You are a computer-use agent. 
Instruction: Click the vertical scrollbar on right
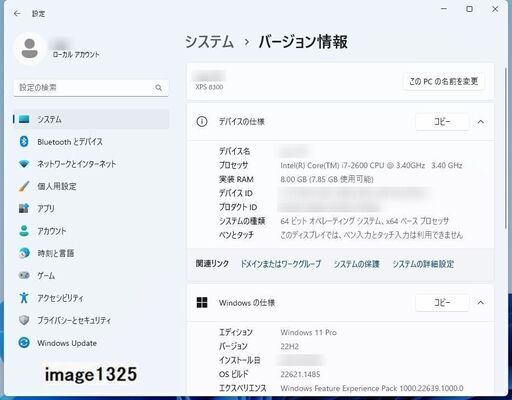pos(506,148)
